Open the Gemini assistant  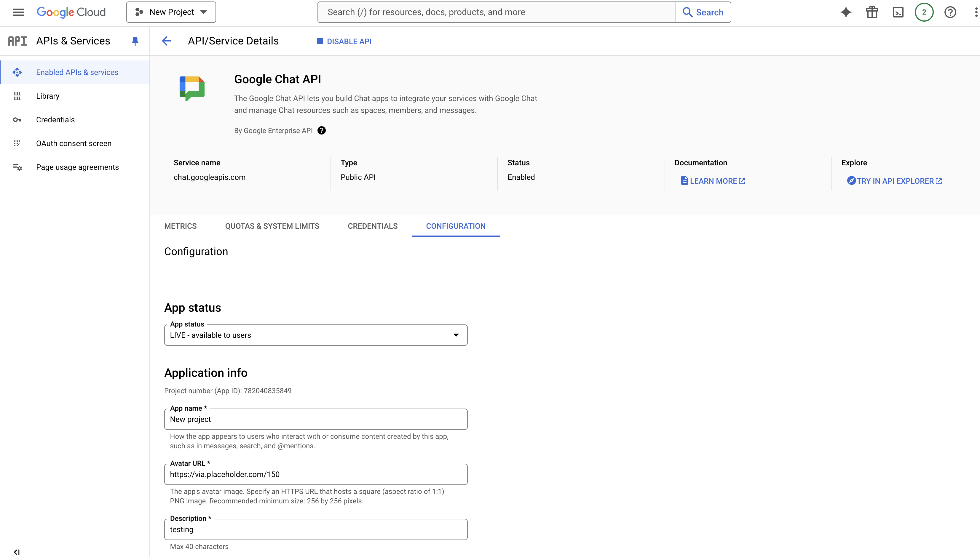coord(845,12)
